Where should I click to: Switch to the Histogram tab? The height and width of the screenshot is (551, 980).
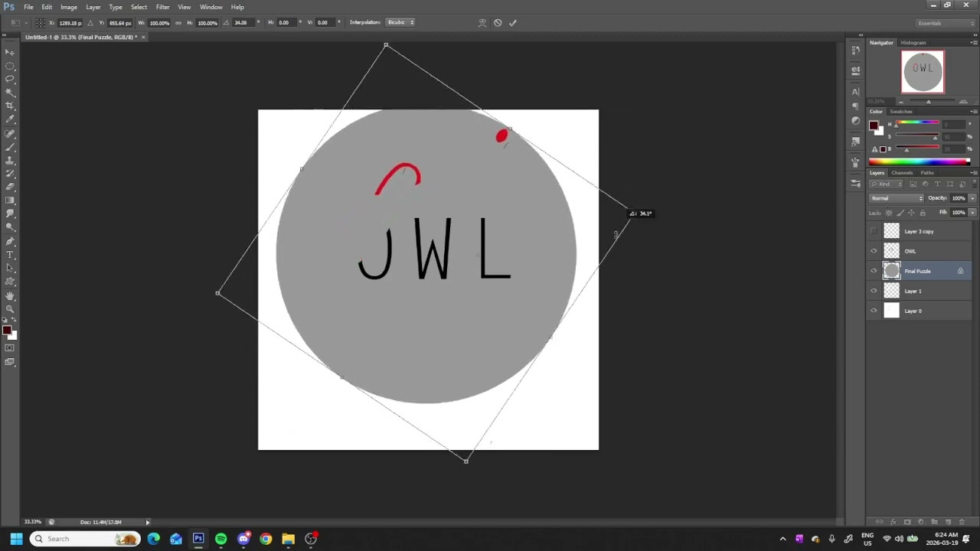(913, 43)
